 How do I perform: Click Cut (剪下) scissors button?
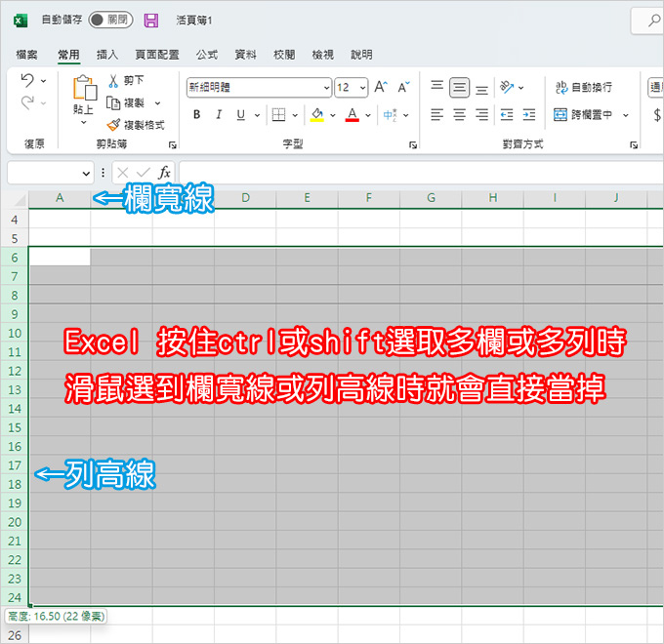coord(126,80)
